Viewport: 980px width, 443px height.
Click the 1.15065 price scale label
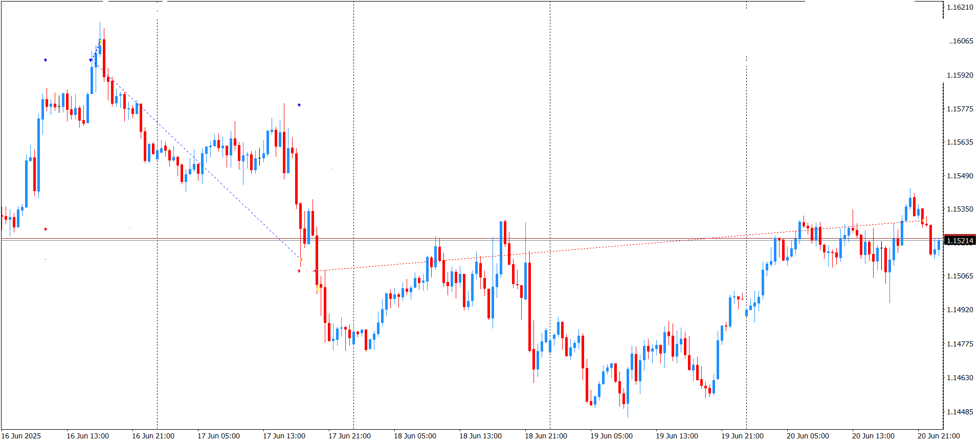point(960,276)
